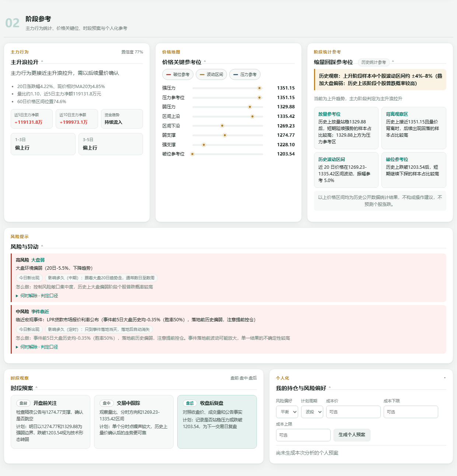Click the 近5日主力净额 stat box
The height and width of the screenshot is (476, 457).
pos(32,119)
